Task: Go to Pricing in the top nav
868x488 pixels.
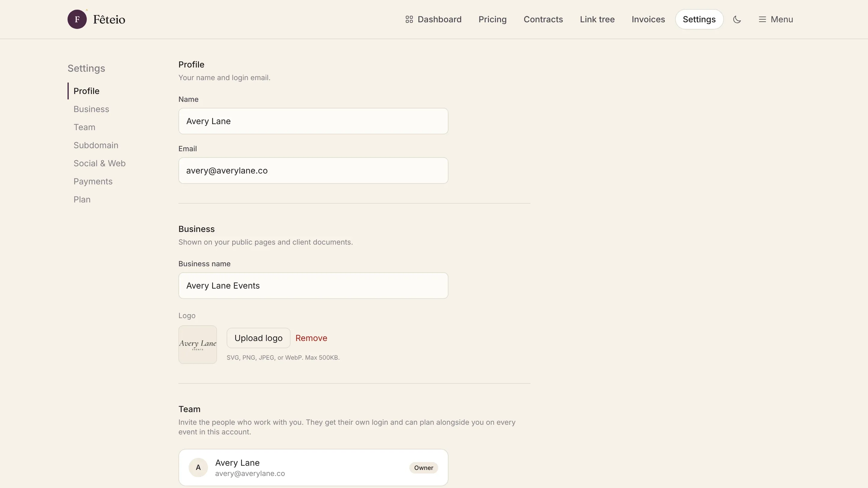Action: coord(492,19)
